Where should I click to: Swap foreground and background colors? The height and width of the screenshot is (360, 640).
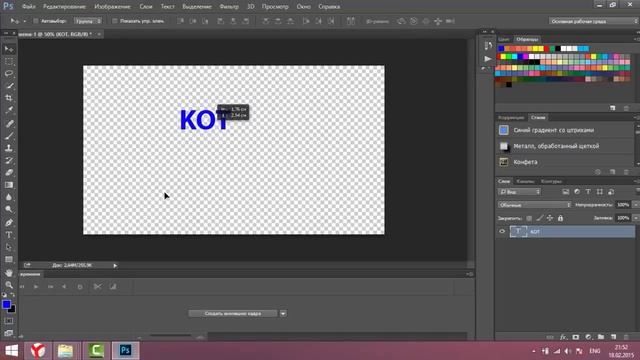pyautogui.click(x=13, y=295)
